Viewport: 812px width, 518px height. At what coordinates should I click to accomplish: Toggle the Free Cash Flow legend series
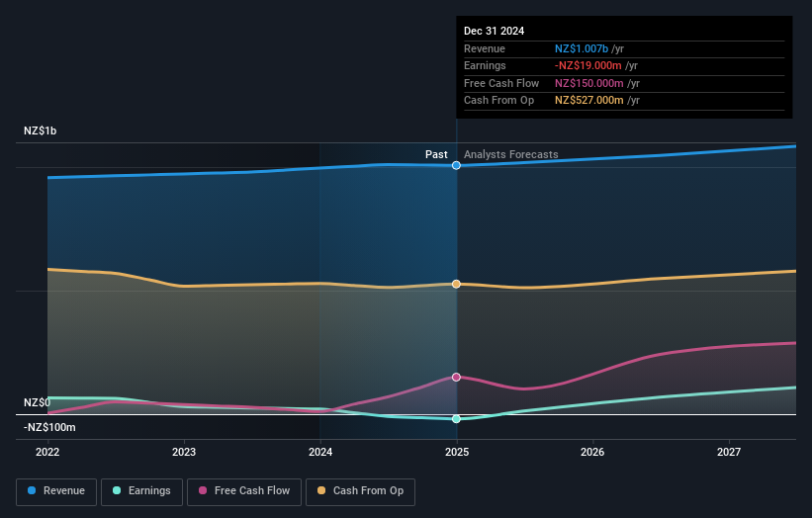pos(244,491)
